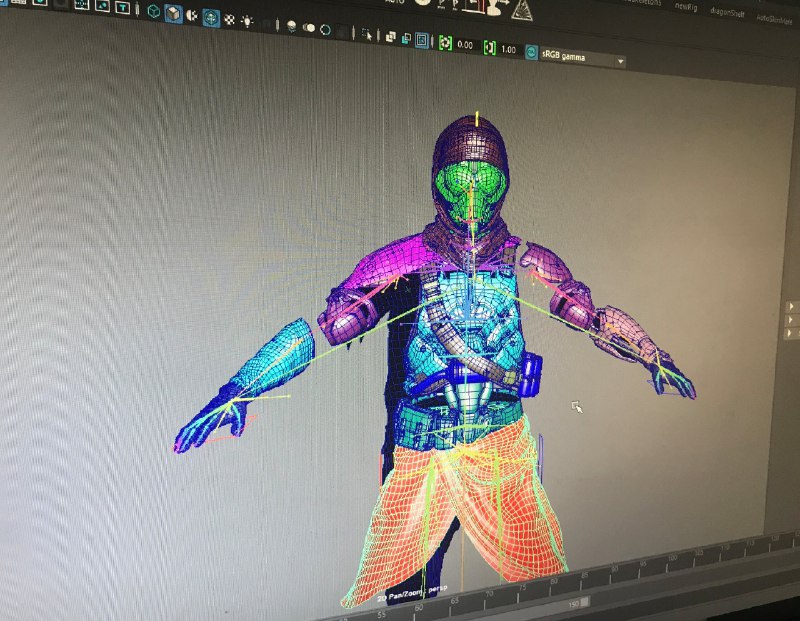Click the 2D Pan/Zoom persp label
The image size is (800, 621).
point(412,592)
